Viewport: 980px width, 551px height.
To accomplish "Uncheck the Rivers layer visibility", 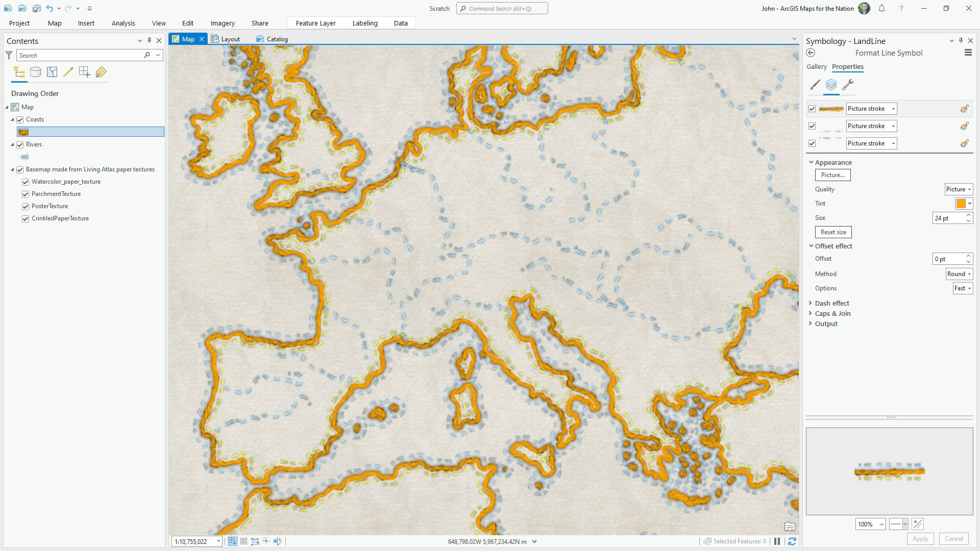I will coord(20,145).
